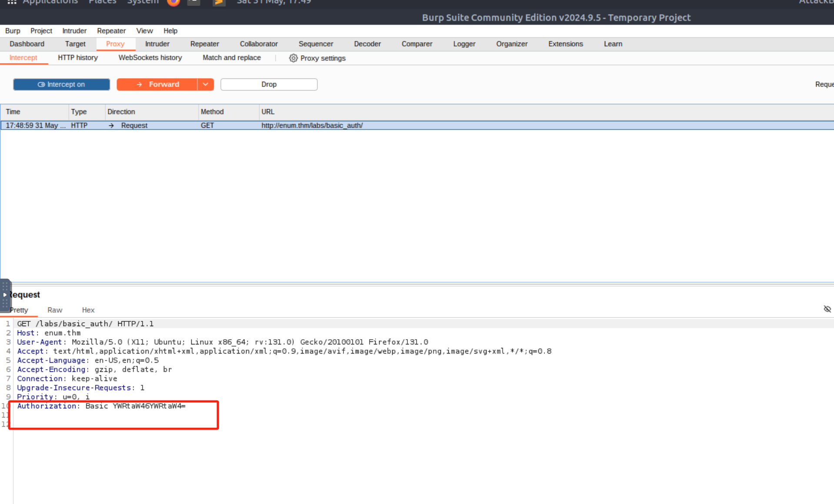Screen dimensions: 834x504
Task: Sort by the Method column header
Action: point(229,112)
